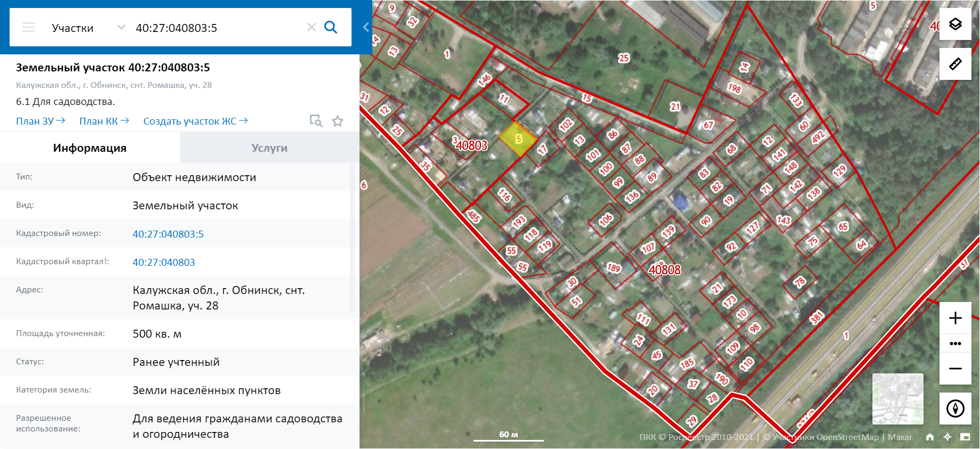Open the map layers control
Image resolution: width=980 pixels, height=449 pixels.
pyautogui.click(x=956, y=24)
